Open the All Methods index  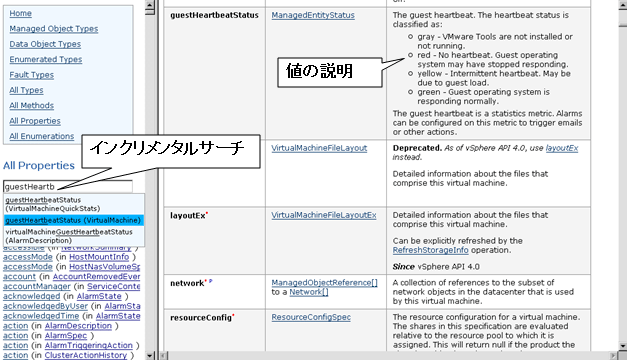32,106
